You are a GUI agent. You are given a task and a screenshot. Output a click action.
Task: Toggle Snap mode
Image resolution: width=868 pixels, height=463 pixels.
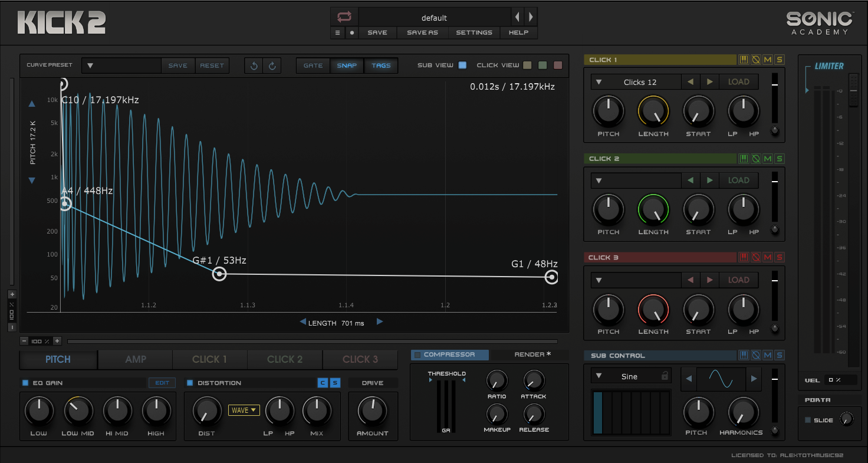tap(347, 65)
